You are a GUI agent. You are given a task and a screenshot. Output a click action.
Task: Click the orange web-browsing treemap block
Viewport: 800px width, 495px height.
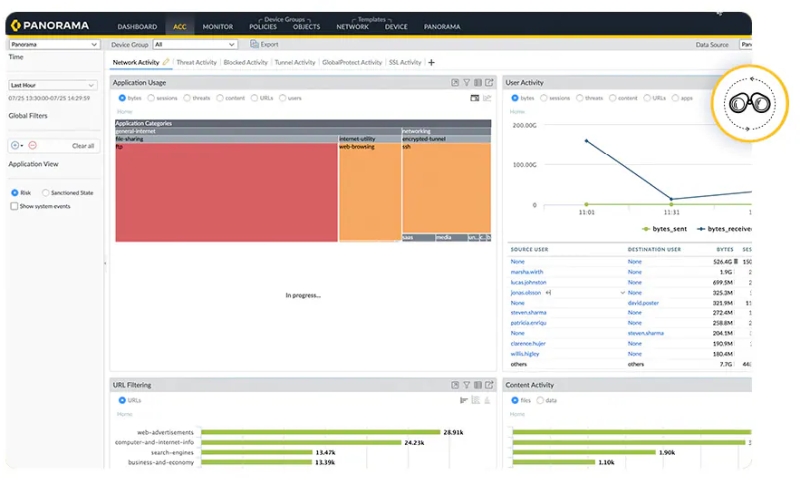tap(370, 192)
